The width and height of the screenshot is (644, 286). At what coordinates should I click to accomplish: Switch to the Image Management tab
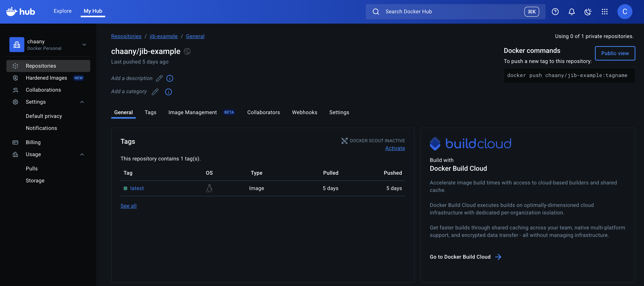192,112
